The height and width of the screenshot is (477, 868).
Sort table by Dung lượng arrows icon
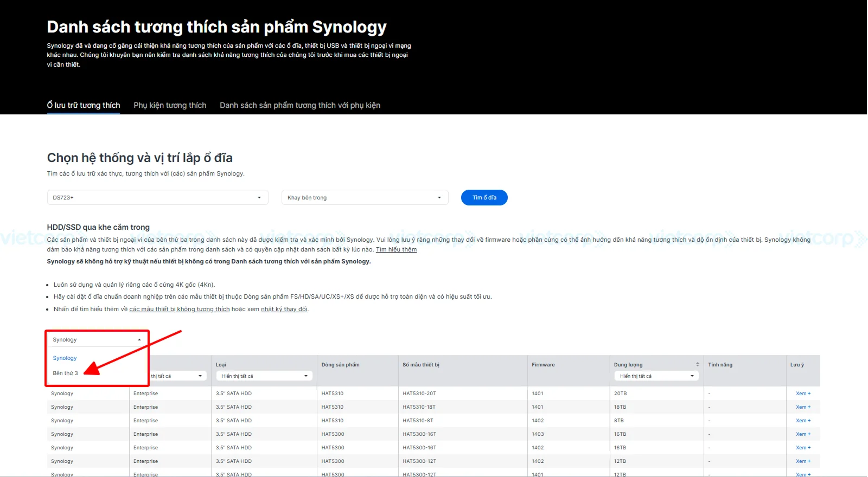[x=698, y=364]
